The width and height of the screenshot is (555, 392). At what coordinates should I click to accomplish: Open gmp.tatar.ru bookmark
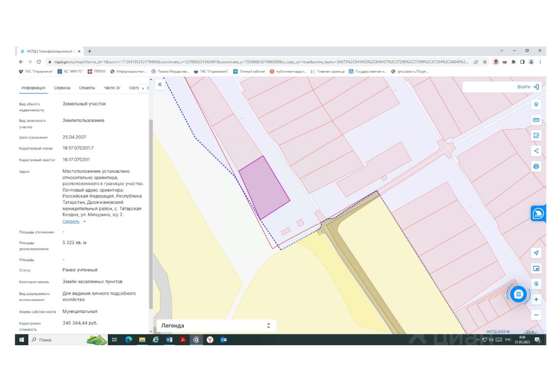point(410,71)
